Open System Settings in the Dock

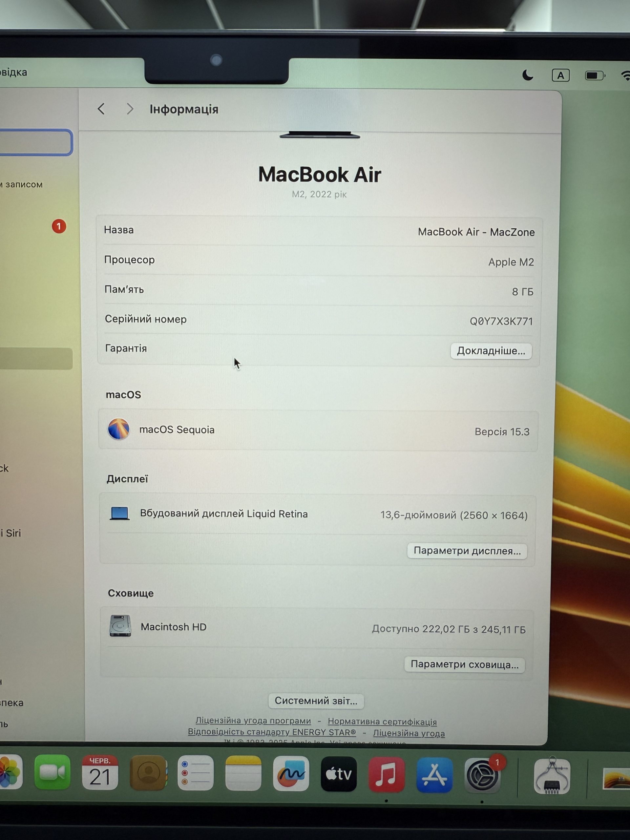(x=482, y=775)
